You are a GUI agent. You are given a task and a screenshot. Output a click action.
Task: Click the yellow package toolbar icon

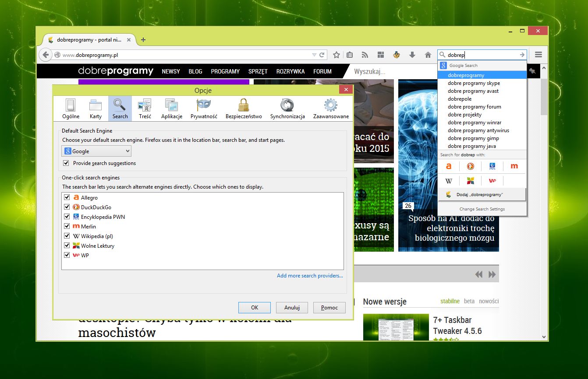(x=397, y=55)
